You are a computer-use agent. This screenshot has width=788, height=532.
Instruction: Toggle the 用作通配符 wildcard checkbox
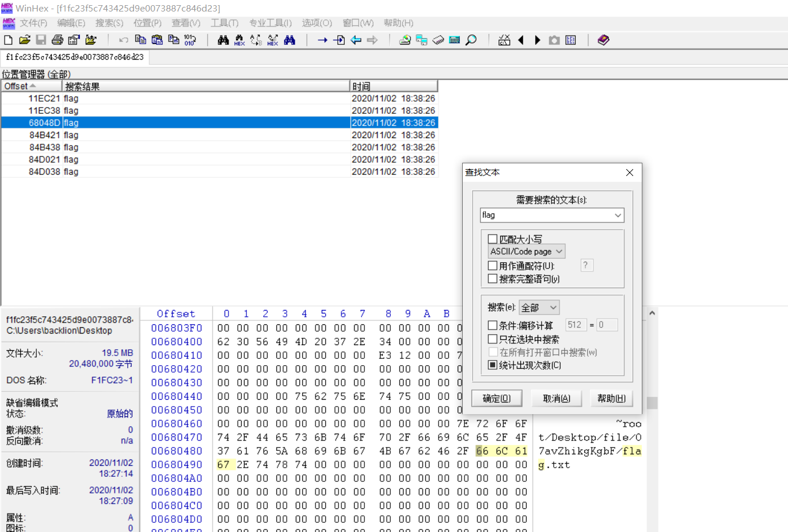coord(493,266)
